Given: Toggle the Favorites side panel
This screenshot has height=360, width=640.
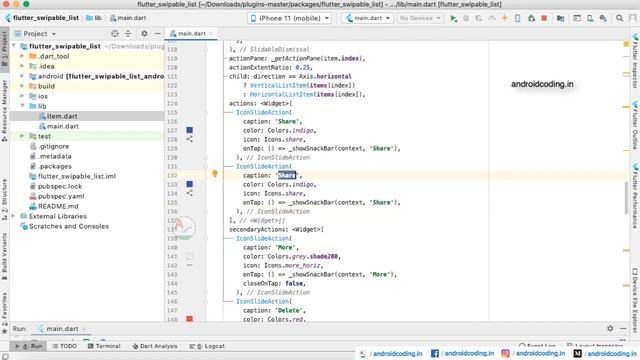Looking at the screenshot, I should pos(4,313).
